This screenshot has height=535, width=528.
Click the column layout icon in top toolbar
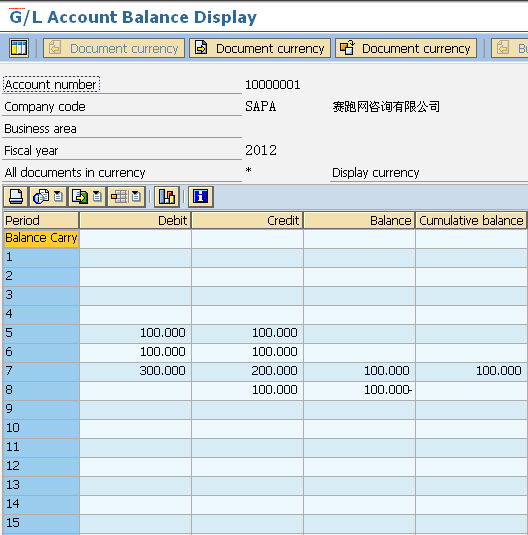pyautogui.click(x=19, y=48)
